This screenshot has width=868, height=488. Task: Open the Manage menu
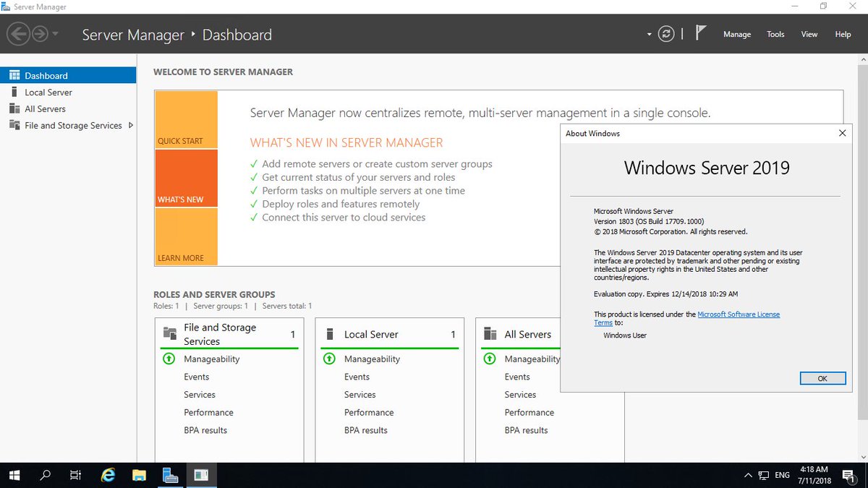coord(737,34)
